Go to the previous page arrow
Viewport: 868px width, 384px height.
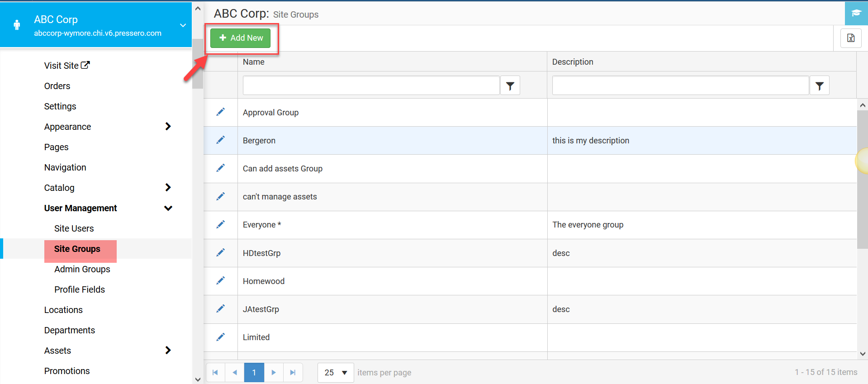(x=235, y=372)
